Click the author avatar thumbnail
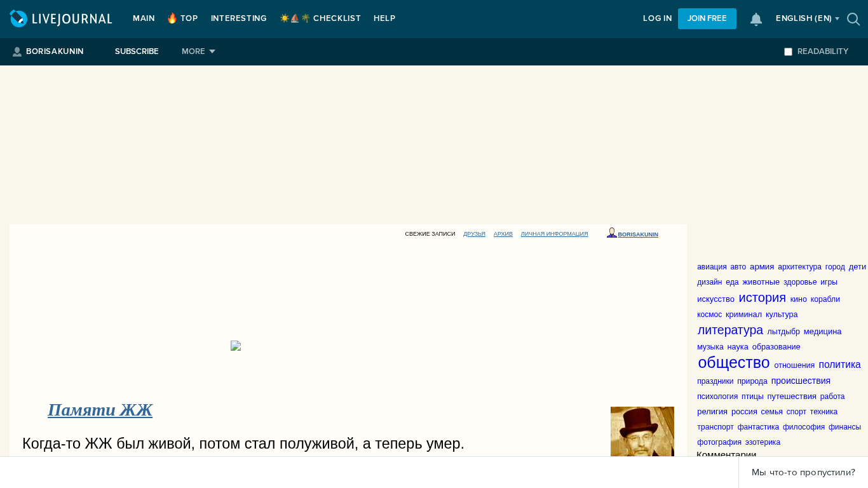 (x=642, y=431)
